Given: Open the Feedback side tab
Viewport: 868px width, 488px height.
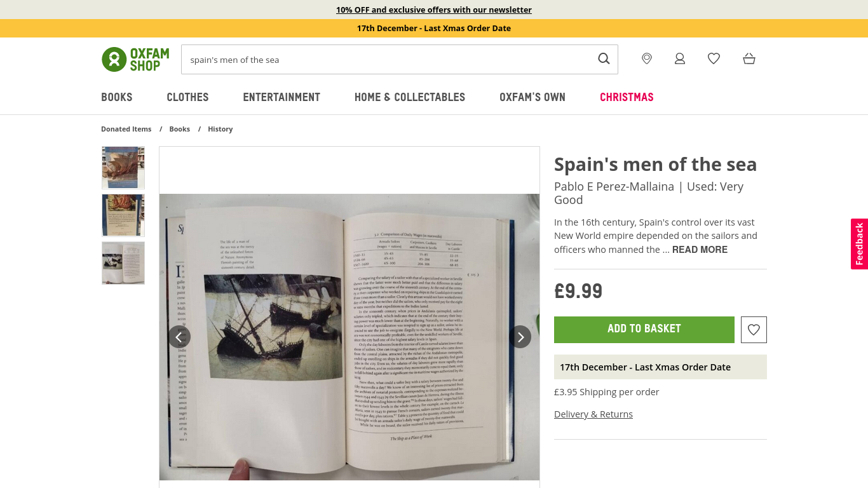Looking at the screenshot, I should pos(859,244).
